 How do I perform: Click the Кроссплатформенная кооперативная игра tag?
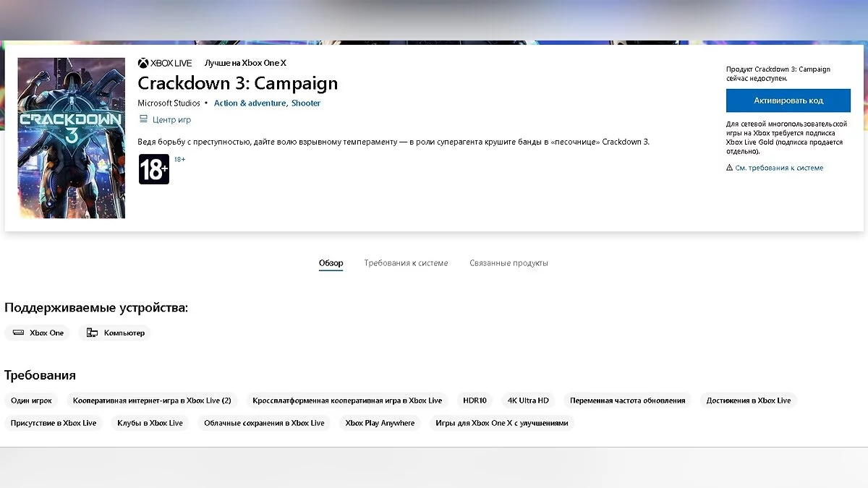click(347, 401)
